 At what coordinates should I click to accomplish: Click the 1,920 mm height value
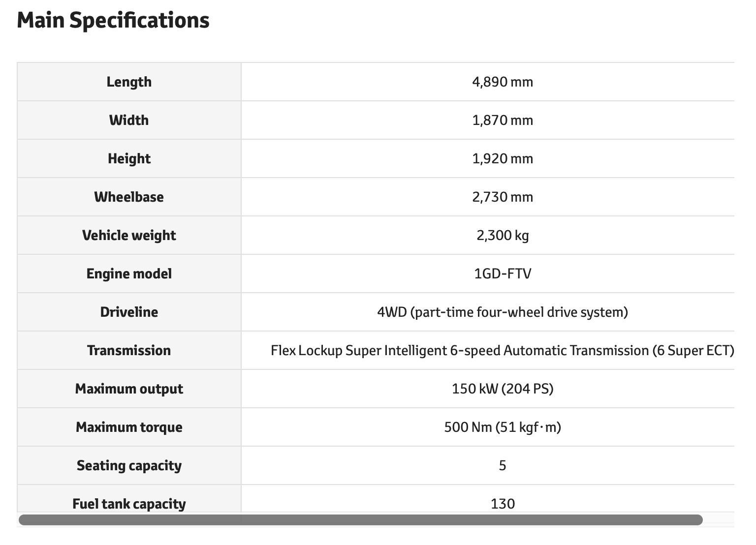coord(502,158)
